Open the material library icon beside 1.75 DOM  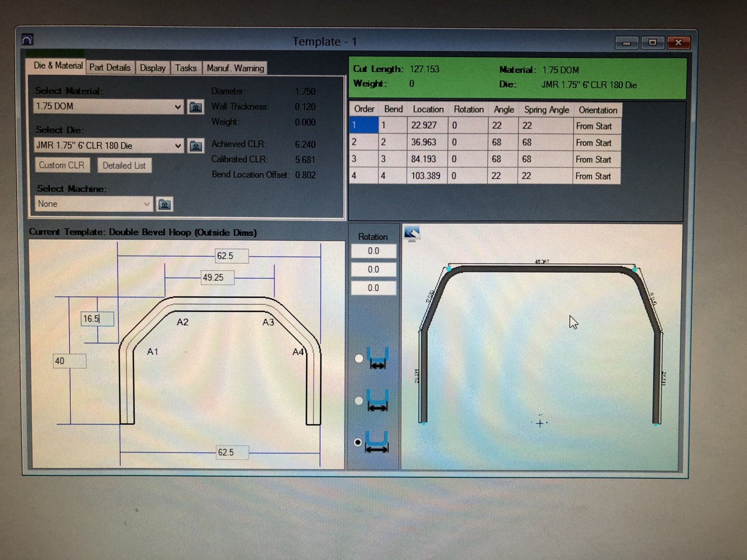pos(196,107)
